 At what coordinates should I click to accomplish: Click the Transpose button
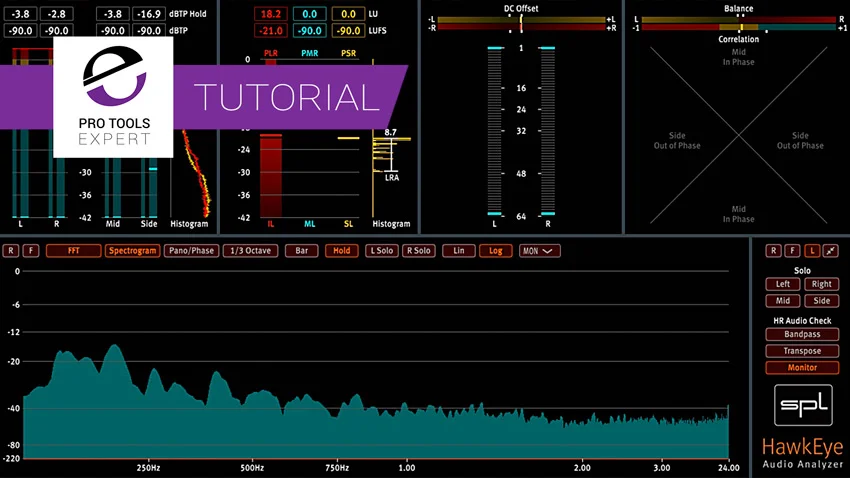[802, 351]
